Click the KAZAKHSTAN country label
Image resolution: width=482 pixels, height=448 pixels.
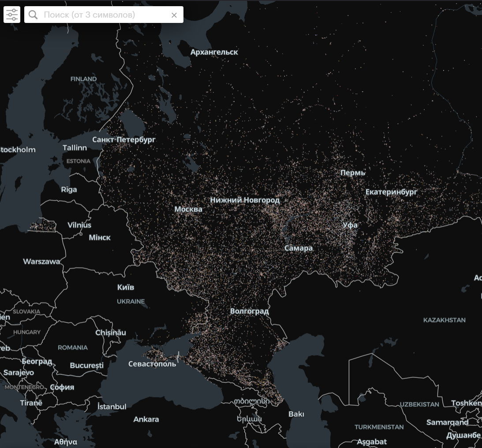click(x=444, y=320)
